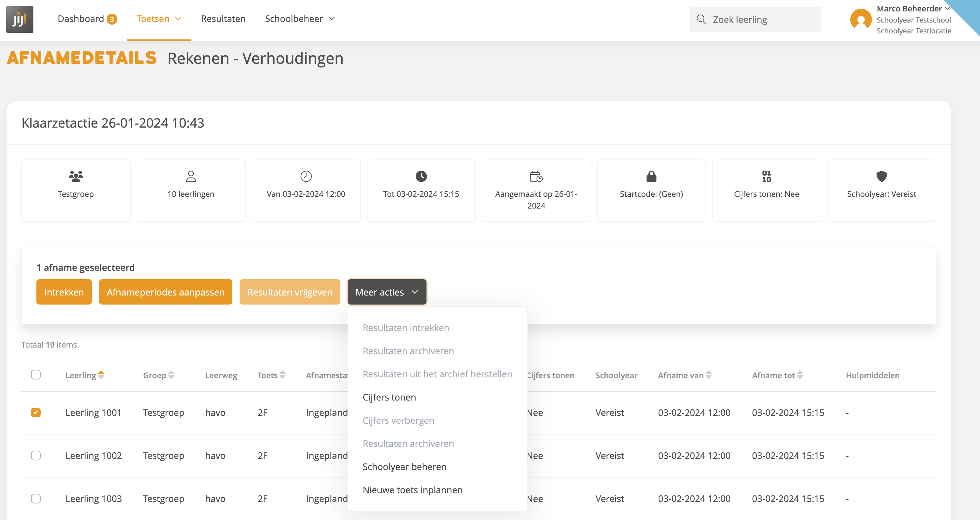Open the Dashboard page
Screen dimensions: 980x520
tap(81, 19)
